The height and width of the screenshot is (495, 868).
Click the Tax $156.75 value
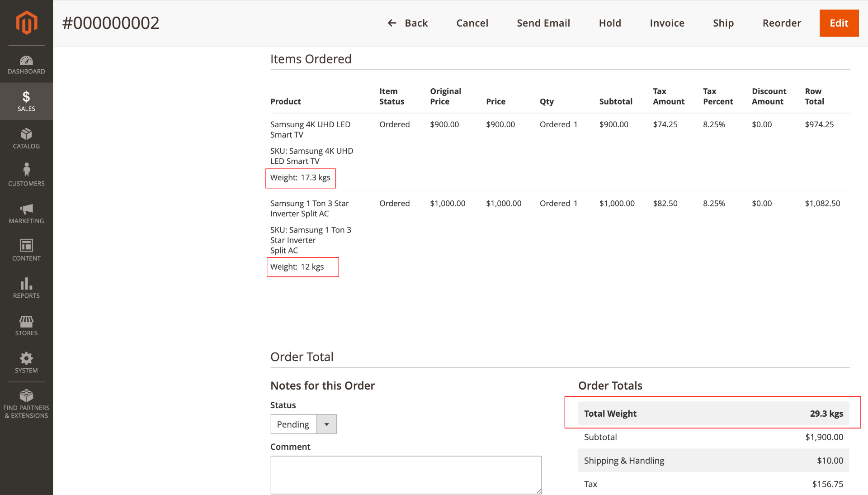[x=828, y=484]
